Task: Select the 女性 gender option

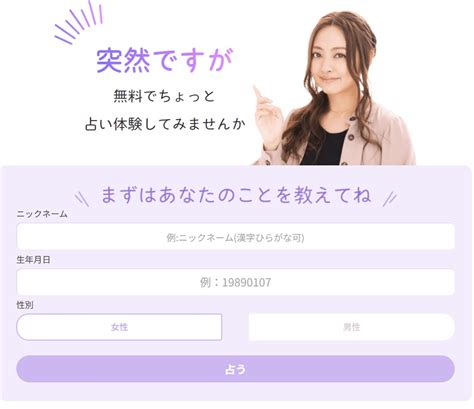Action: (119, 327)
